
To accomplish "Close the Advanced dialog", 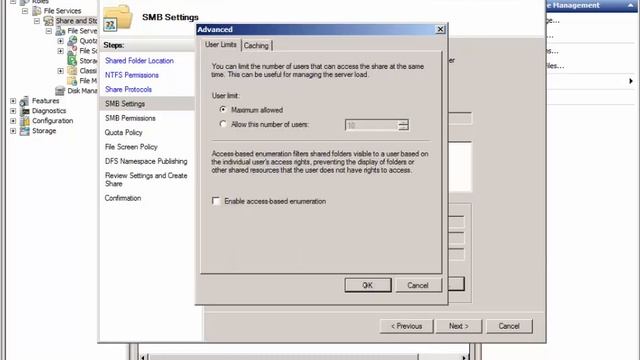I will 440,29.
